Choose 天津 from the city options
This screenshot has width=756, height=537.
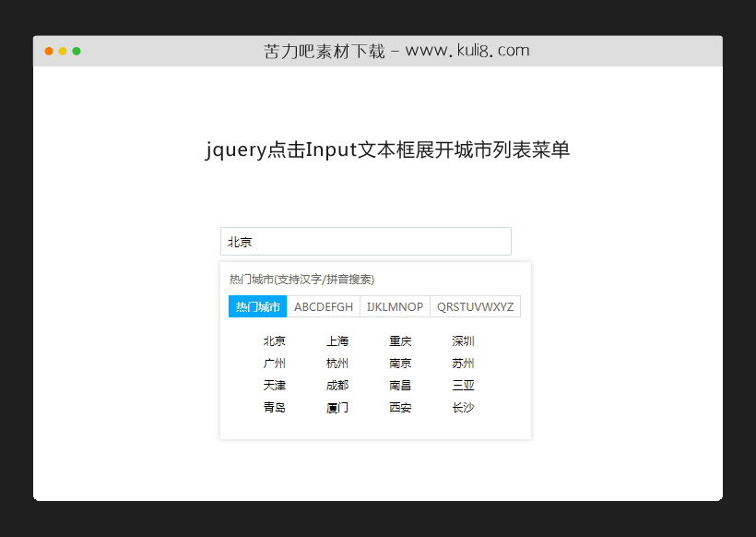coord(274,385)
